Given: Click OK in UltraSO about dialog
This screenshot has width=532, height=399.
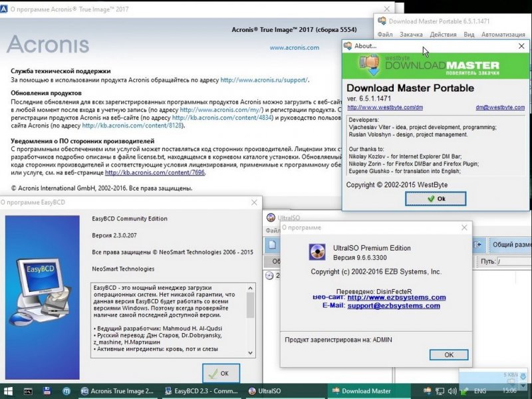Looking at the screenshot, I should click(449, 355).
